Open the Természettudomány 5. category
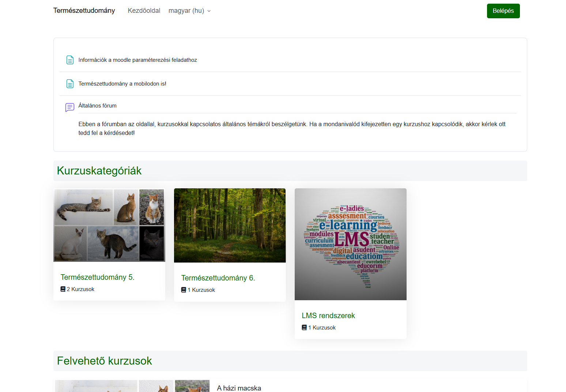566x392 pixels. (x=97, y=277)
